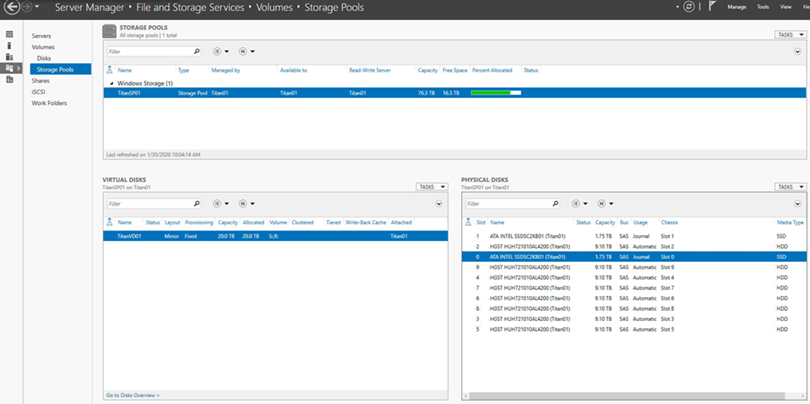
Task: Open iSCSI in the navigation pane
Action: (x=38, y=92)
